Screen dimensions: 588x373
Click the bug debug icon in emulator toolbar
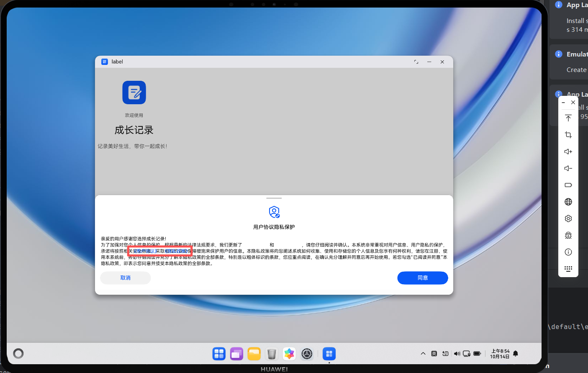pos(568,235)
